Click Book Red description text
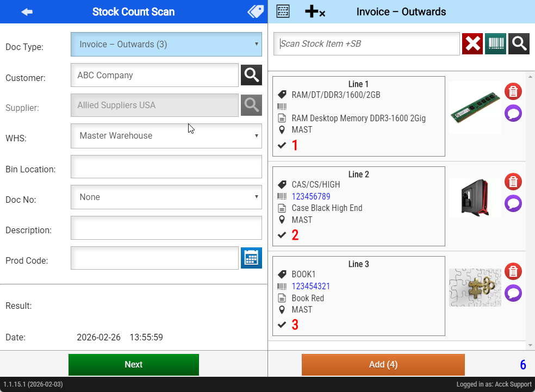Screen dimensions: 535x392 pos(308,298)
